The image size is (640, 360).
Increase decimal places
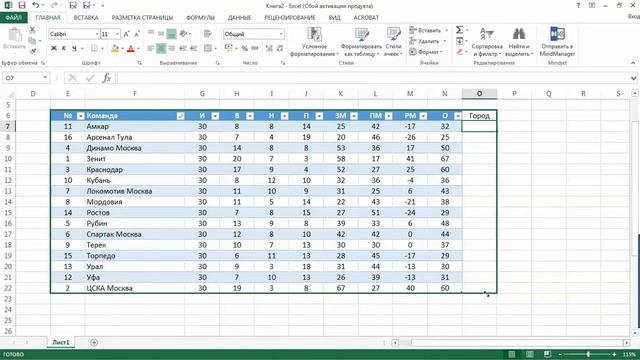[x=269, y=49]
